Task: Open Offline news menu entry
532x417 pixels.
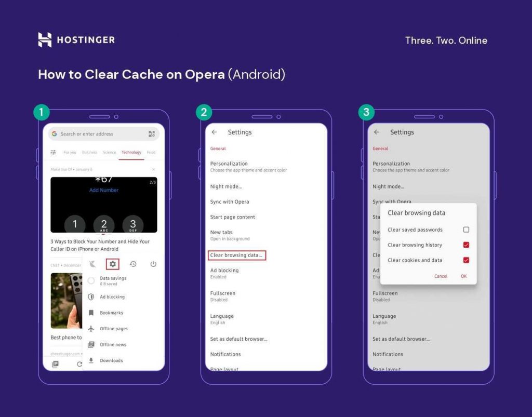Action: (113, 344)
